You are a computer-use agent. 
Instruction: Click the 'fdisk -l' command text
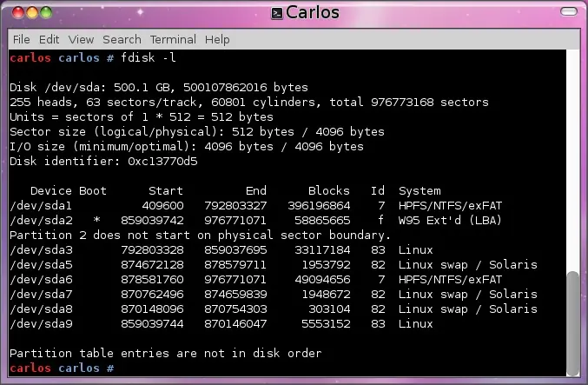pos(149,57)
